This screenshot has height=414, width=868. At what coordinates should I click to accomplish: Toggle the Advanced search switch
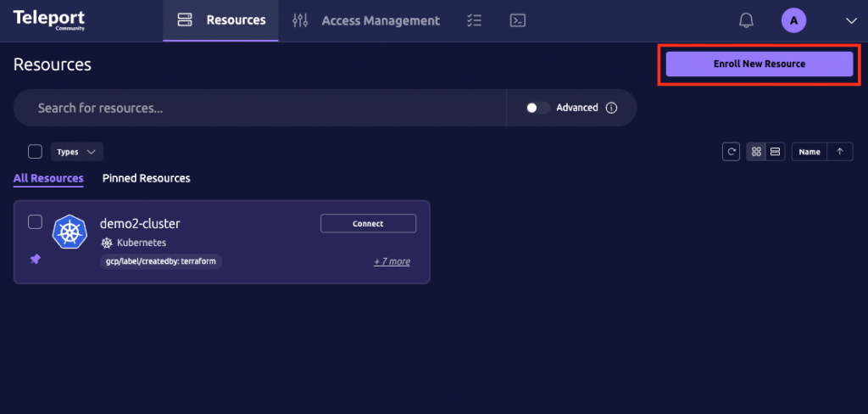[x=537, y=108]
